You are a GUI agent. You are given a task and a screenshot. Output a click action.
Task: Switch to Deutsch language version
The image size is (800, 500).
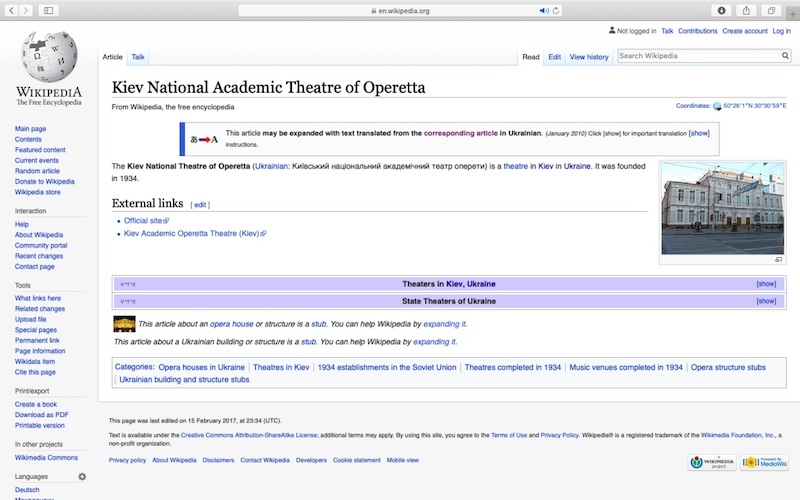click(27, 490)
